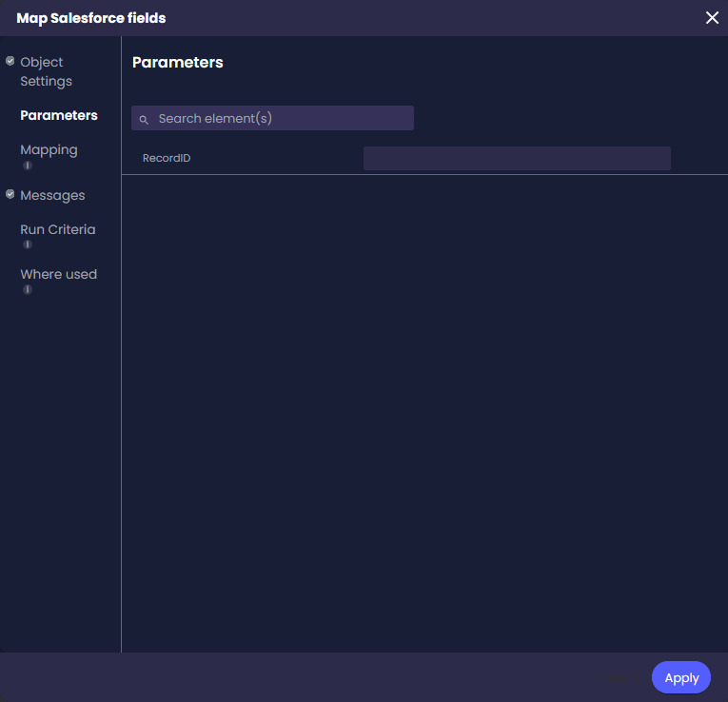Click the info icon under Run Criteria
This screenshot has width=728, height=702.
28,244
